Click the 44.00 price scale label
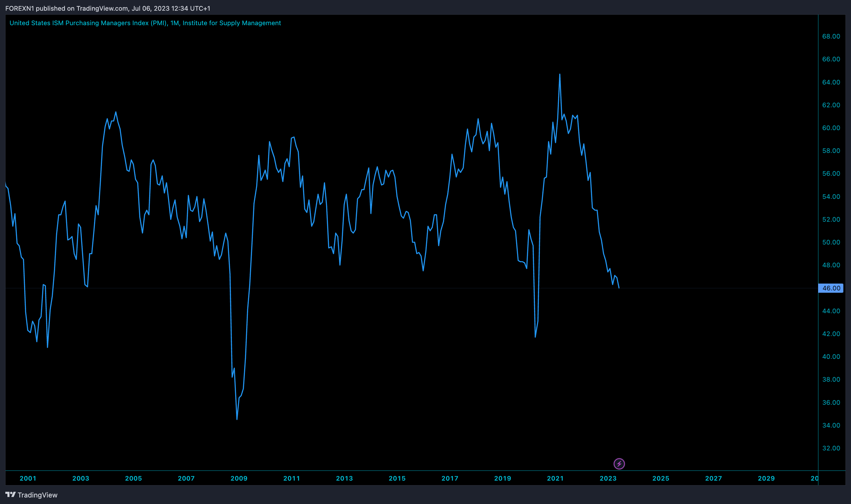The height and width of the screenshot is (504, 851). pyautogui.click(x=831, y=311)
